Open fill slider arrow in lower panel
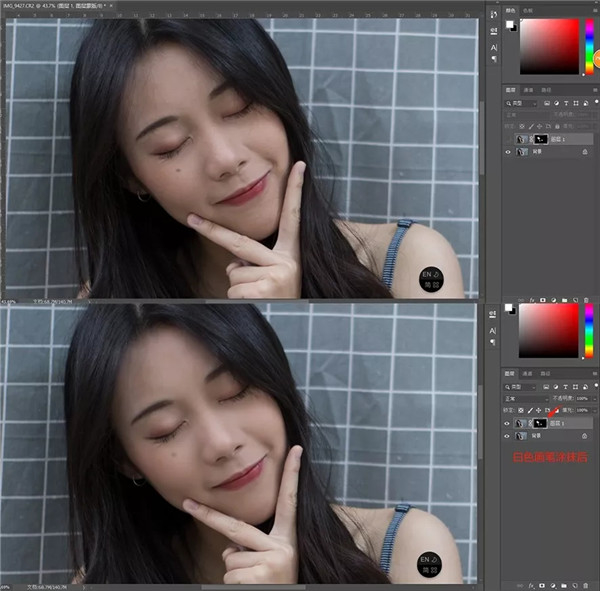Screen dimensions: 600x591 [595, 410]
